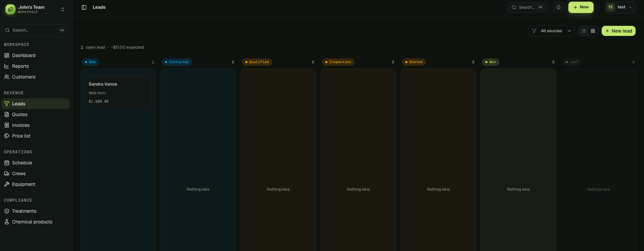Go to Crews
This screenshot has width=644, height=251.
click(35, 173)
